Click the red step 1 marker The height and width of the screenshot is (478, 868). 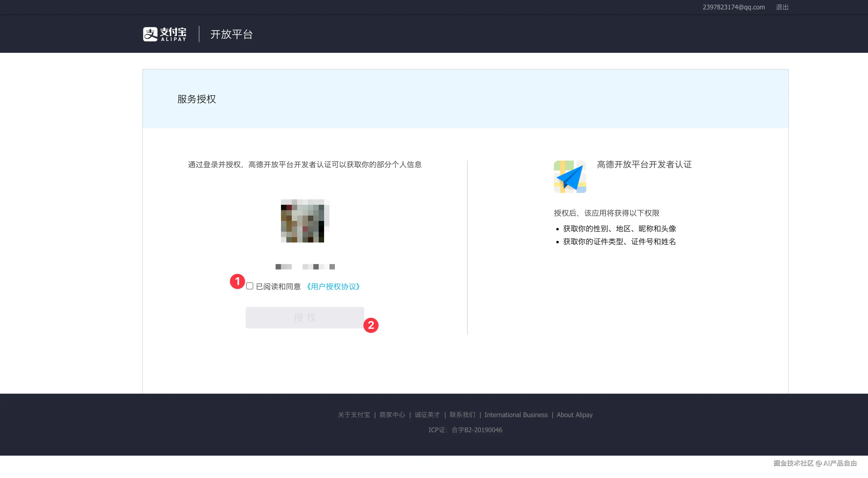pyautogui.click(x=237, y=281)
